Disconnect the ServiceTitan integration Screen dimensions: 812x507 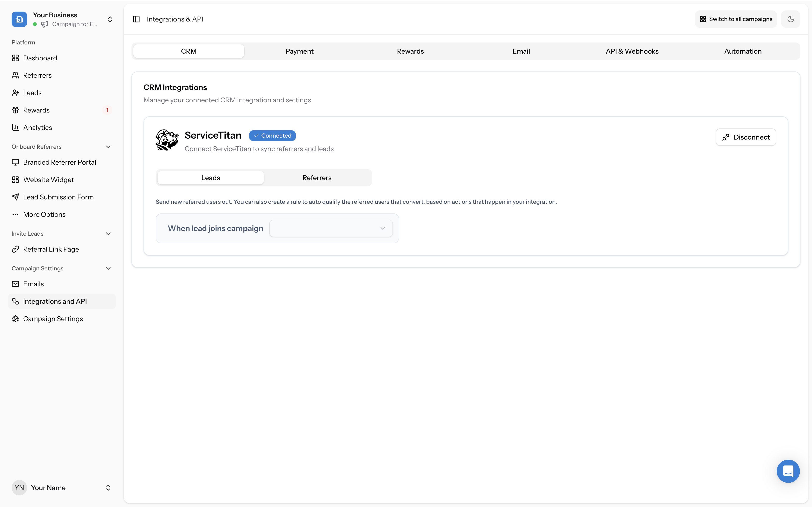pyautogui.click(x=746, y=137)
